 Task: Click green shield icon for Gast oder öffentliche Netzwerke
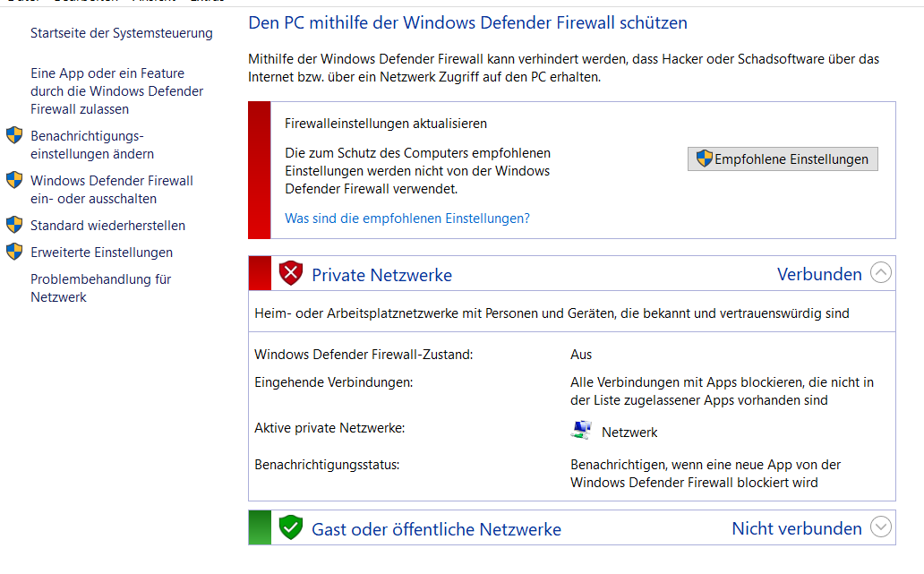point(291,528)
